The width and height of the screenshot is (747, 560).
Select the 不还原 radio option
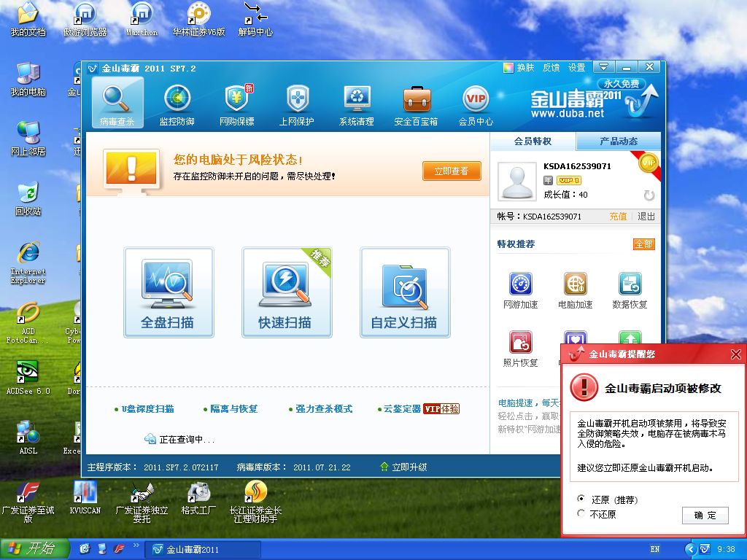pos(581,514)
